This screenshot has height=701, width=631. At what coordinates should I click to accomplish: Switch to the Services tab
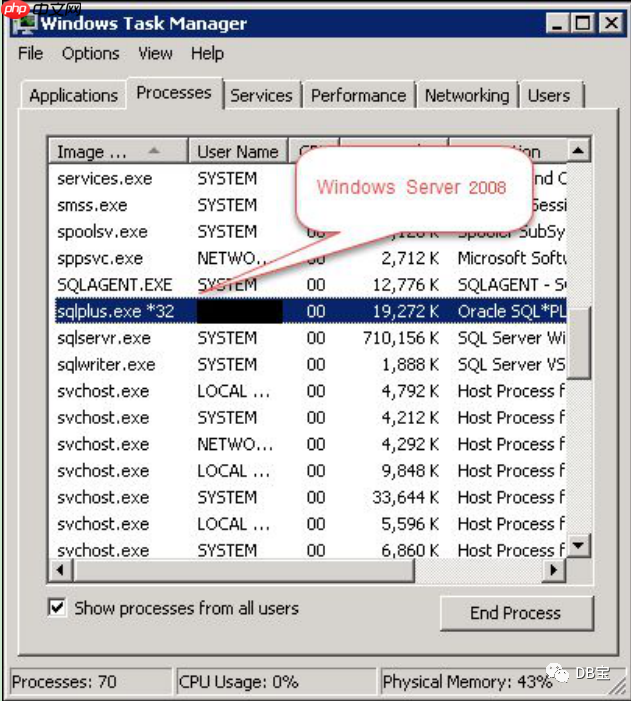point(261,96)
